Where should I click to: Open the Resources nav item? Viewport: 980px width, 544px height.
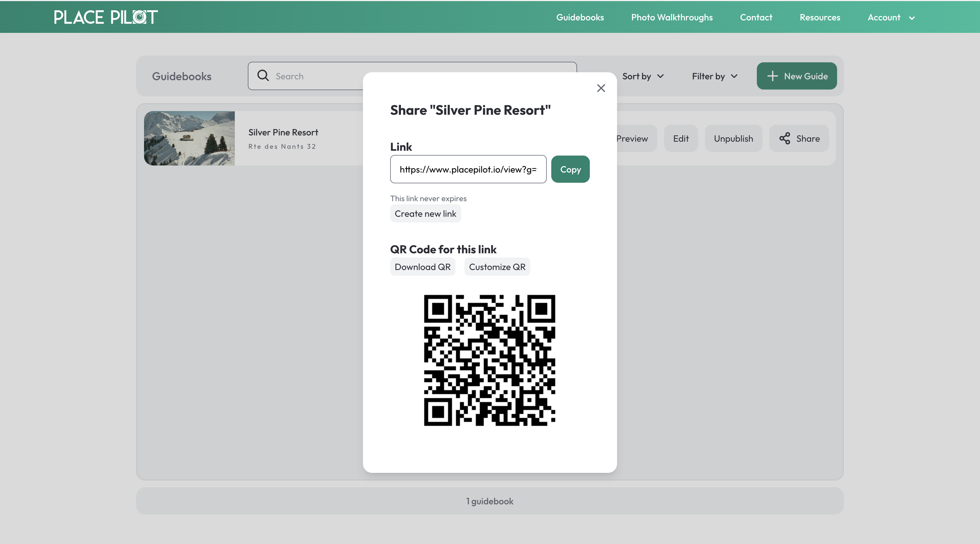pyautogui.click(x=820, y=18)
